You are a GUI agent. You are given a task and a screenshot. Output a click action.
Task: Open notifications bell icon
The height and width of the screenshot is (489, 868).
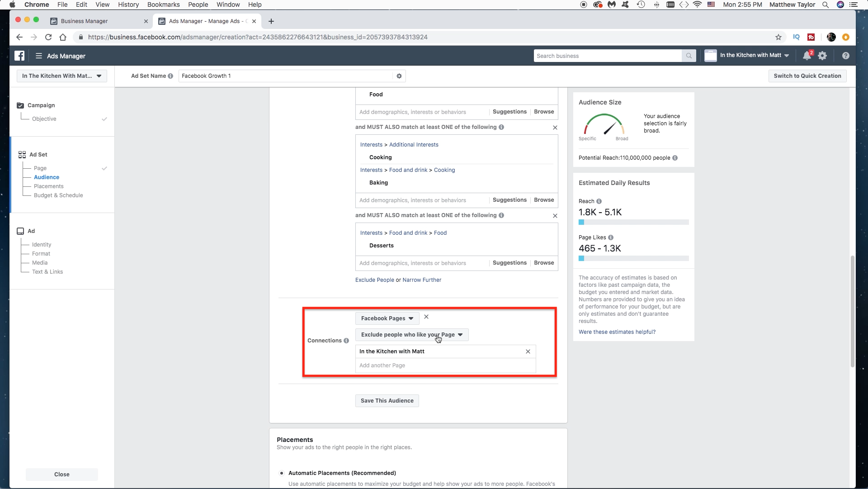807,56
